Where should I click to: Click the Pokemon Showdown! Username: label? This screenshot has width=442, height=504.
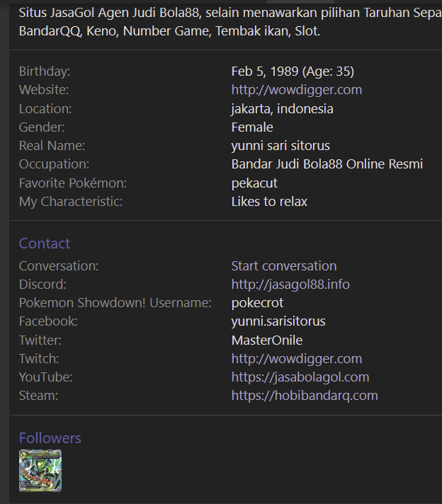[115, 303]
